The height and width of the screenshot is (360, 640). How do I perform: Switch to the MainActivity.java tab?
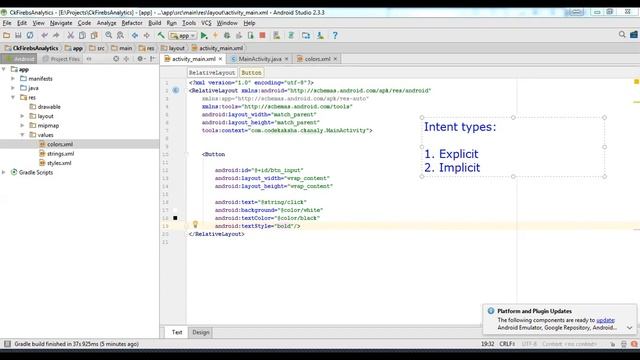(260, 59)
